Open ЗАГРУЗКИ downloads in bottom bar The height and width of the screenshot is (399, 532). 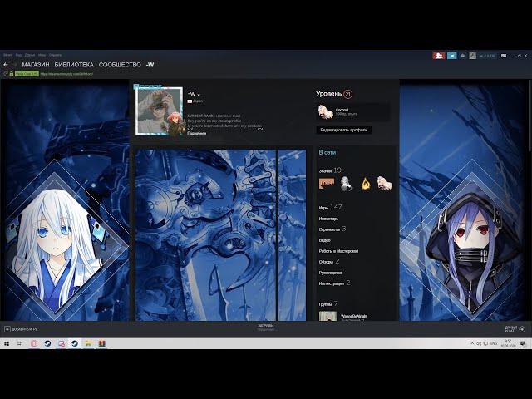click(266, 328)
